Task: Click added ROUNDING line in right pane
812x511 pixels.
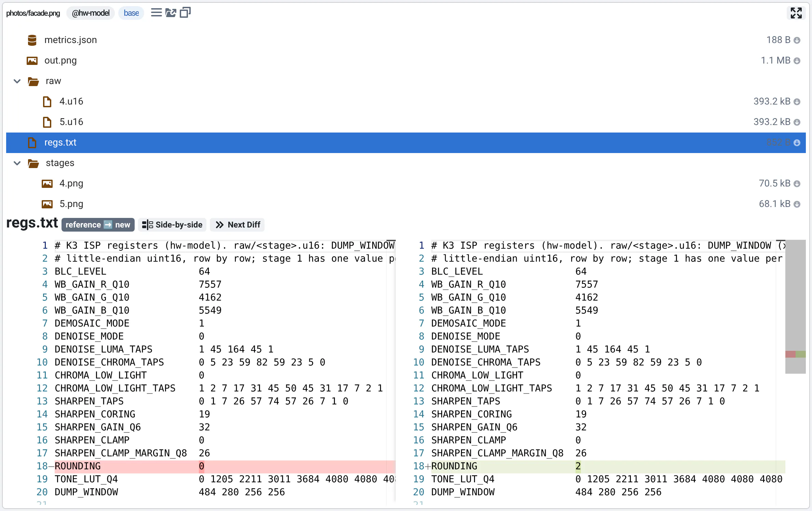Action: pyautogui.click(x=608, y=466)
